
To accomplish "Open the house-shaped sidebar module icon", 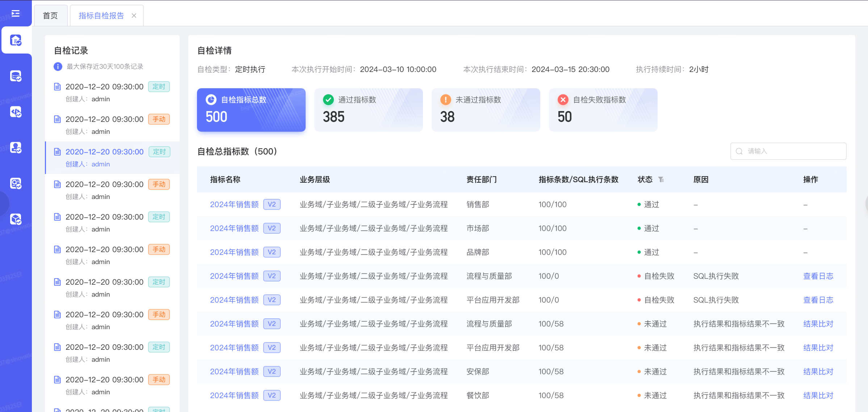I will [16, 40].
